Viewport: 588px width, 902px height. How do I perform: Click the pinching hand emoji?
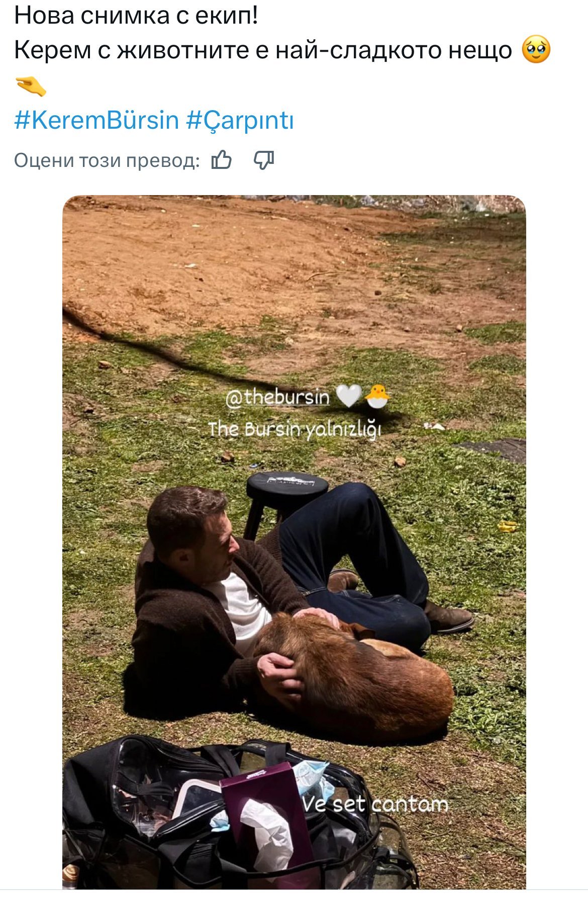pyautogui.click(x=31, y=86)
